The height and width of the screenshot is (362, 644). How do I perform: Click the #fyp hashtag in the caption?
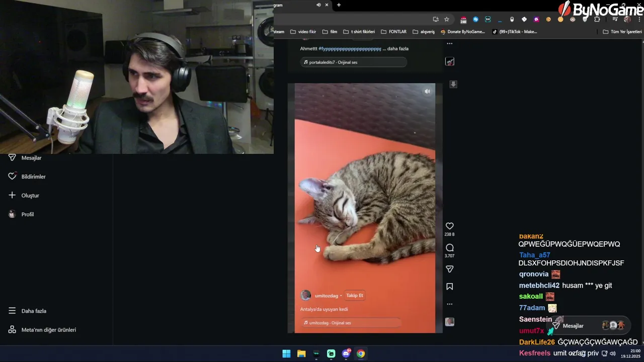tap(350, 49)
